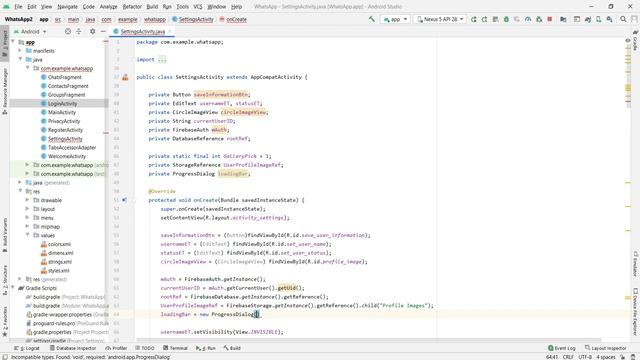This screenshot has height=360, width=640.
Task: Expand the drawable folder
Action: pos(27,200)
